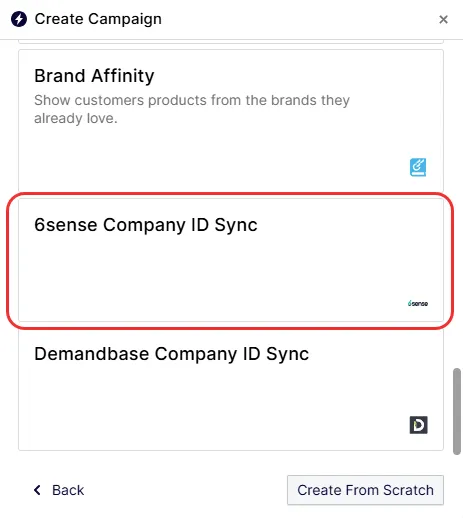Click the blue book icon on Brand Affinity
Viewport: 463px width, 518px height.
(418, 167)
